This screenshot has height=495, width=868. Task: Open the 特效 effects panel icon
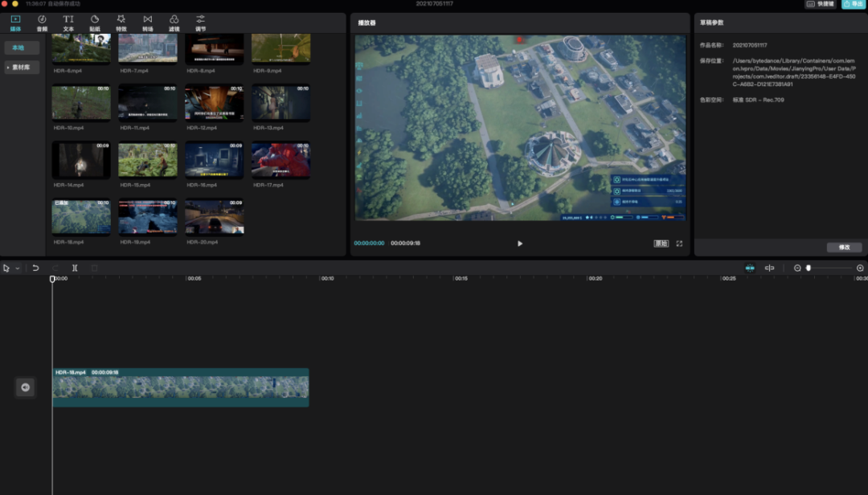click(121, 22)
